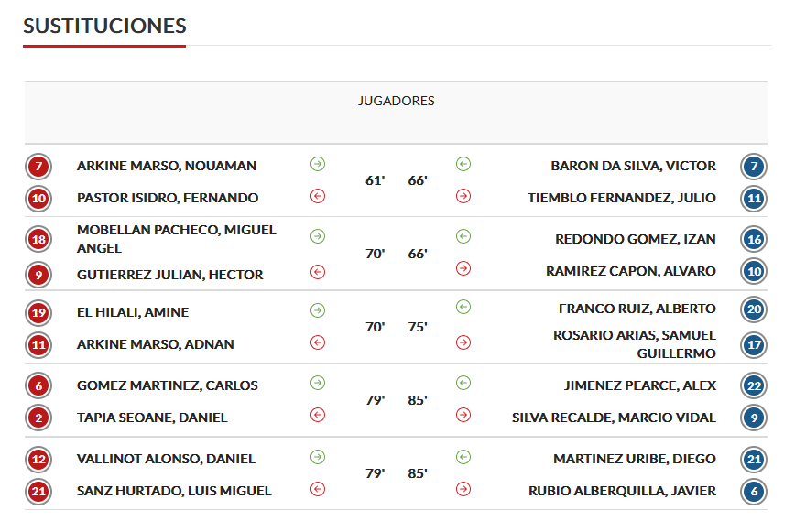Click the Sustituciones section heading
The width and height of the screenshot is (795, 532).
(104, 26)
